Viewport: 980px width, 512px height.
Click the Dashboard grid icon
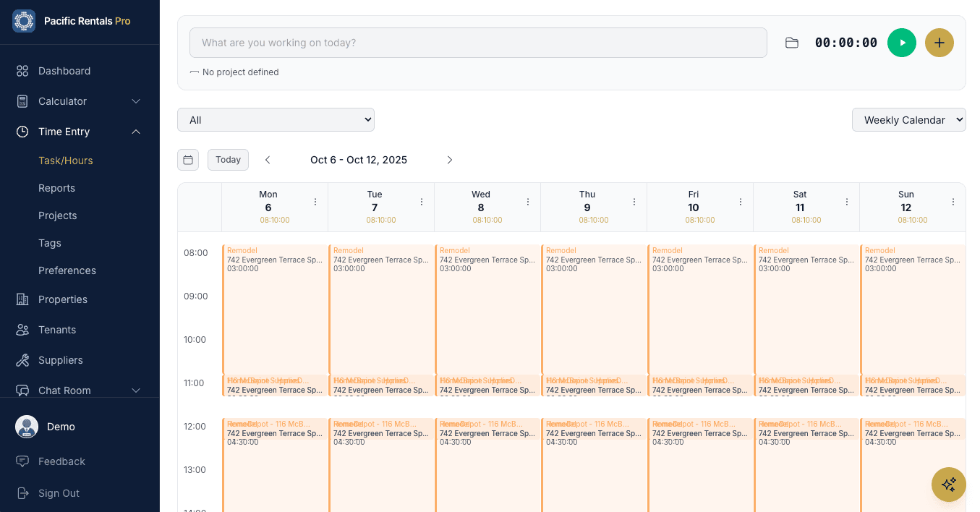[x=22, y=71]
